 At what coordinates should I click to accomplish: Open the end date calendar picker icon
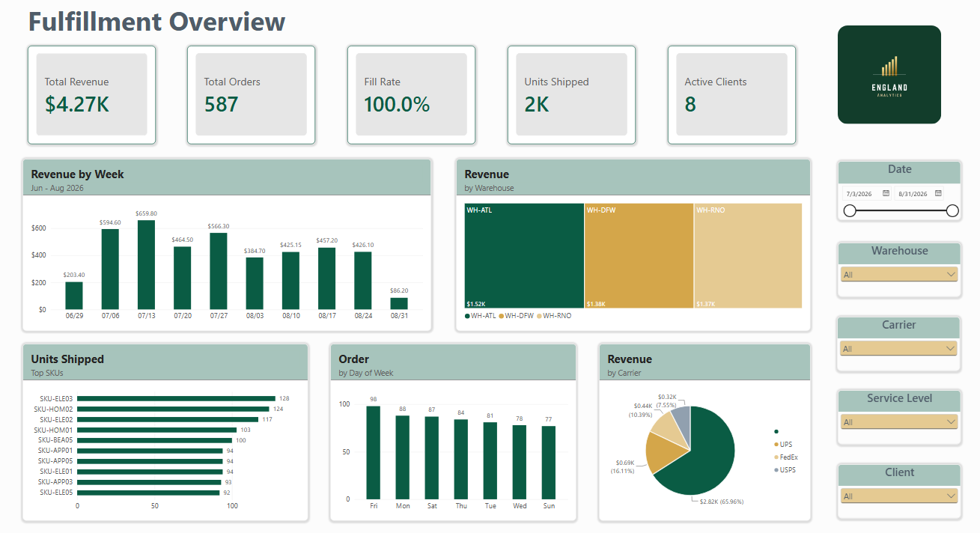pyautogui.click(x=938, y=193)
